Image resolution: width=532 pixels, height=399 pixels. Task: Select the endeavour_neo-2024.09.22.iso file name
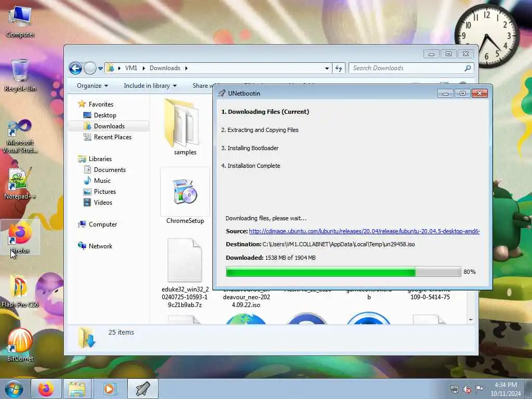tap(246, 297)
